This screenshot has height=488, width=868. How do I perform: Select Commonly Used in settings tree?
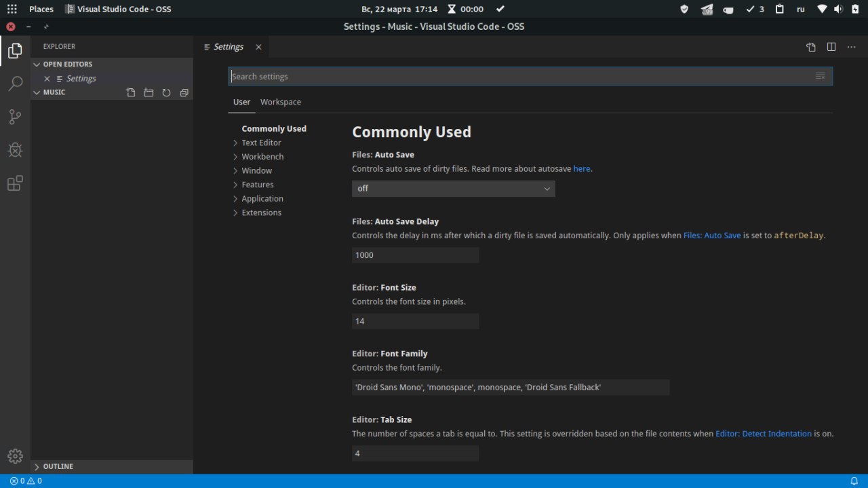click(x=274, y=129)
